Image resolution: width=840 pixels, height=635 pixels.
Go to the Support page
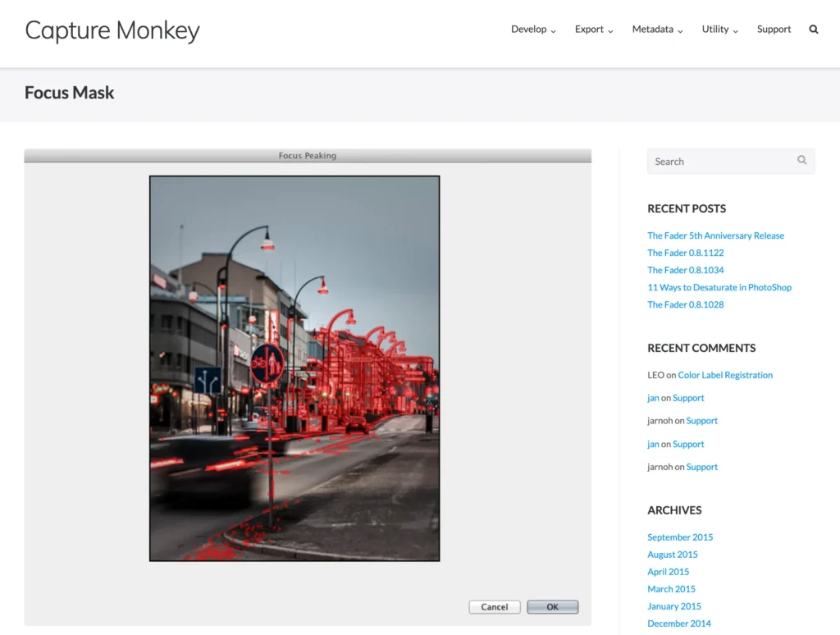(774, 30)
